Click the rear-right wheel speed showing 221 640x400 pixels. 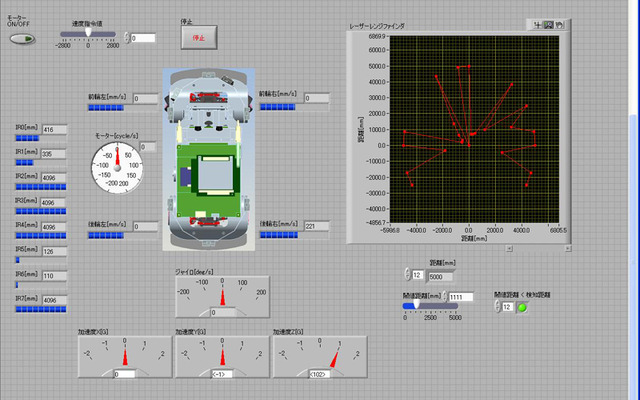[317, 226]
